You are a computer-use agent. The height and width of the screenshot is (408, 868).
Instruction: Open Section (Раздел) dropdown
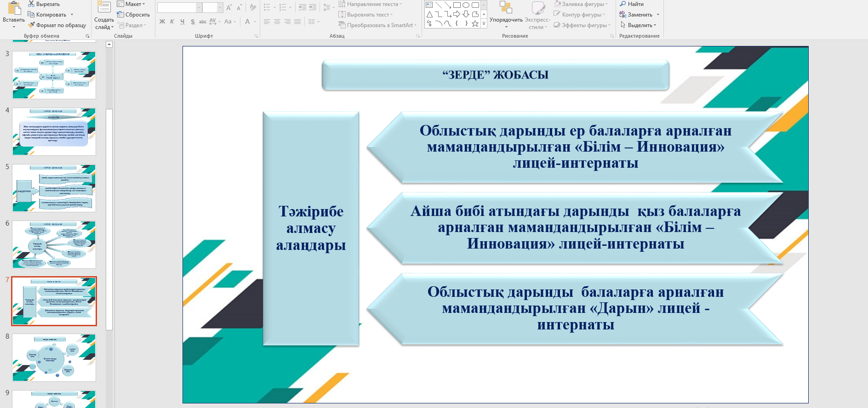pos(132,25)
